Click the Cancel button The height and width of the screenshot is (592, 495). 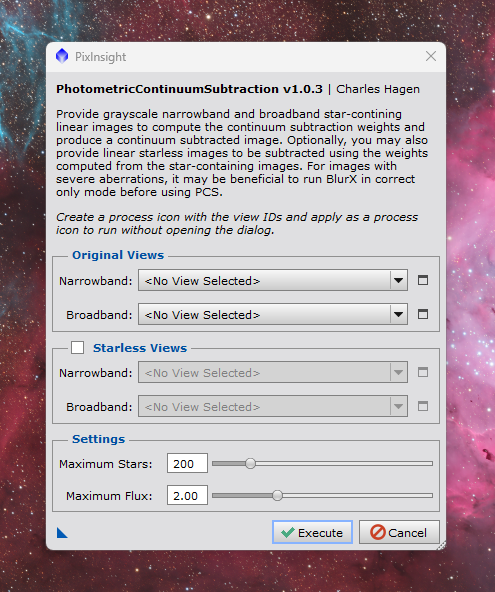[399, 532]
